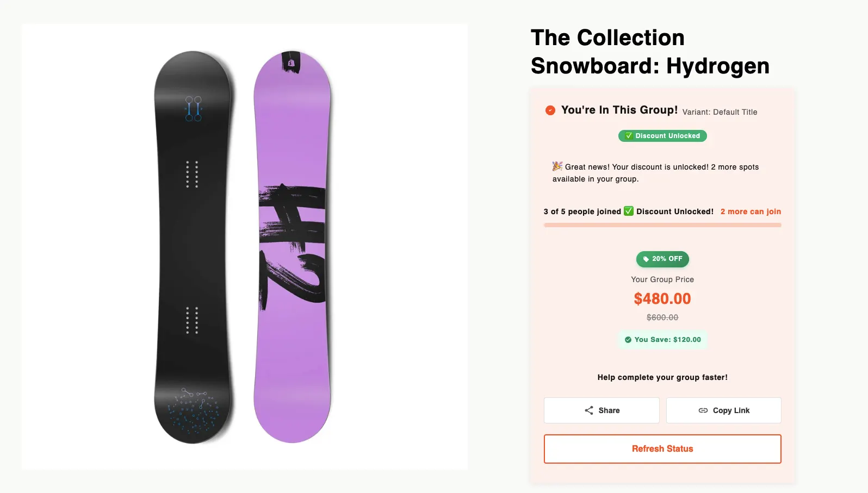Screen dimensions: 868x493
Task: Click the orange checkmark beside You're In This Group
Action: (x=549, y=110)
